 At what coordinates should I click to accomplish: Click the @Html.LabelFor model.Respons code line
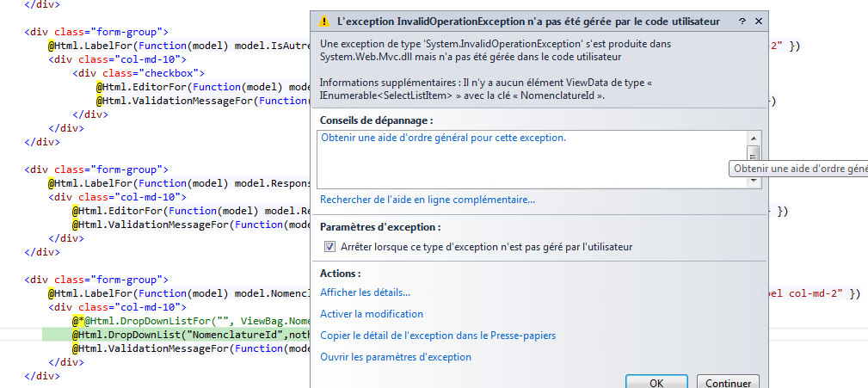(178, 183)
